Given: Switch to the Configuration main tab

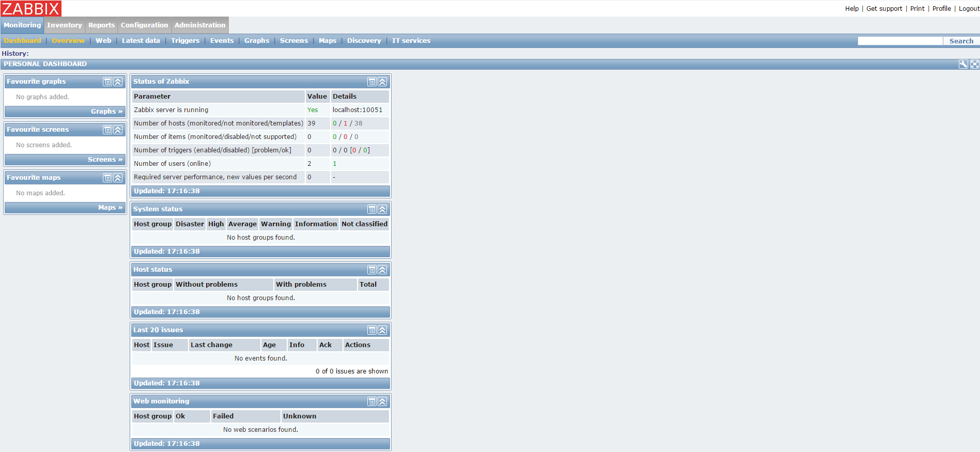Looking at the screenshot, I should coord(145,25).
